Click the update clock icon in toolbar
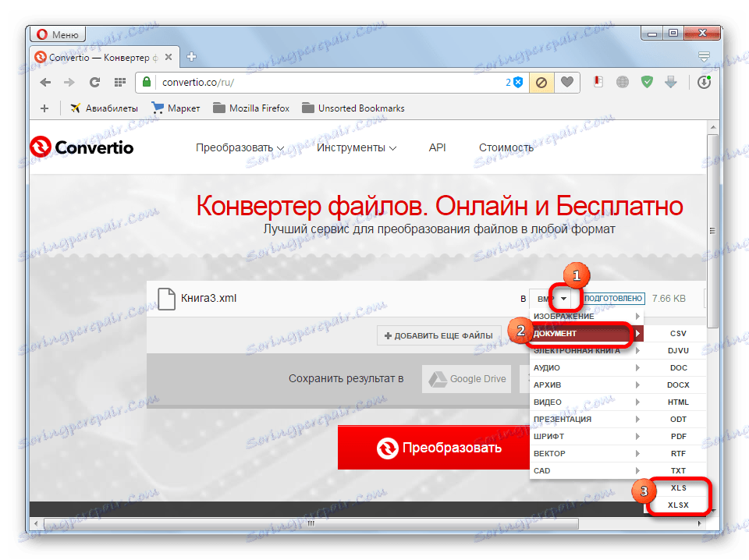 click(704, 82)
